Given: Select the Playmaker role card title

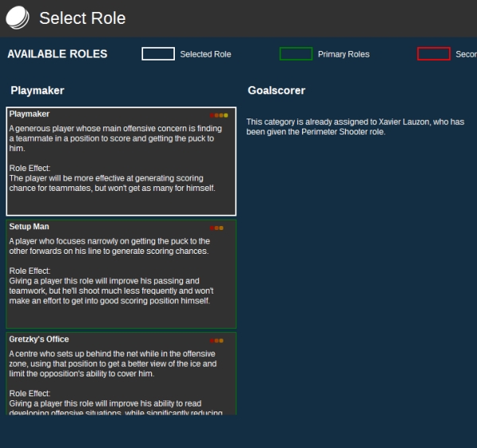Looking at the screenshot, I should click(x=29, y=115).
